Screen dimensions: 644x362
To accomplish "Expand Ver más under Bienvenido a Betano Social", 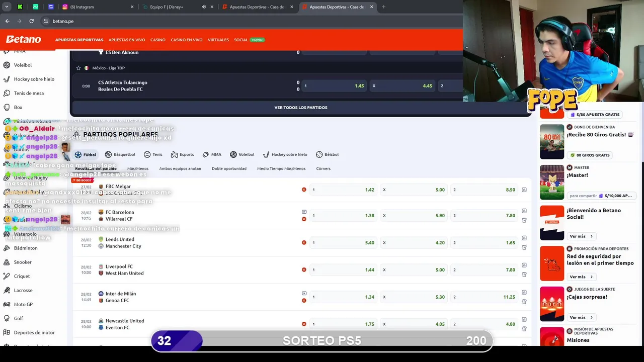I will [x=581, y=236].
